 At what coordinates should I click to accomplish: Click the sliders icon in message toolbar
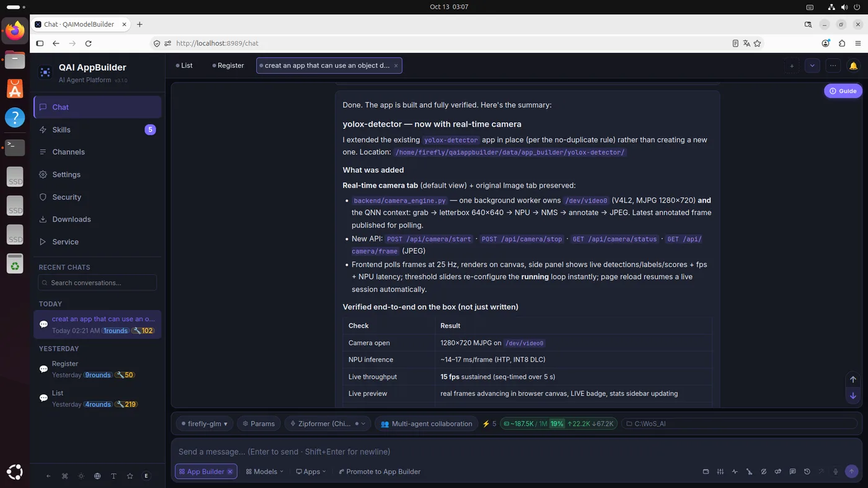coord(720,471)
